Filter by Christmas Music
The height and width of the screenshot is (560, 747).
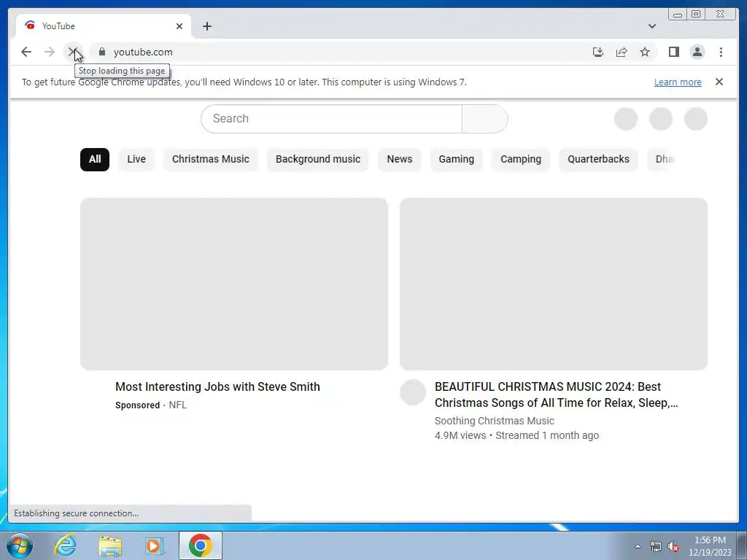tap(211, 159)
